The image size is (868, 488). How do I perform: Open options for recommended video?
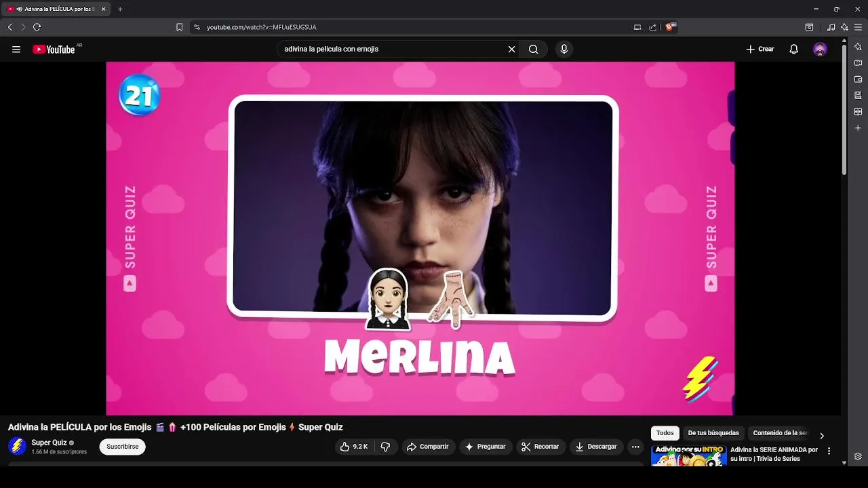coord(829,451)
